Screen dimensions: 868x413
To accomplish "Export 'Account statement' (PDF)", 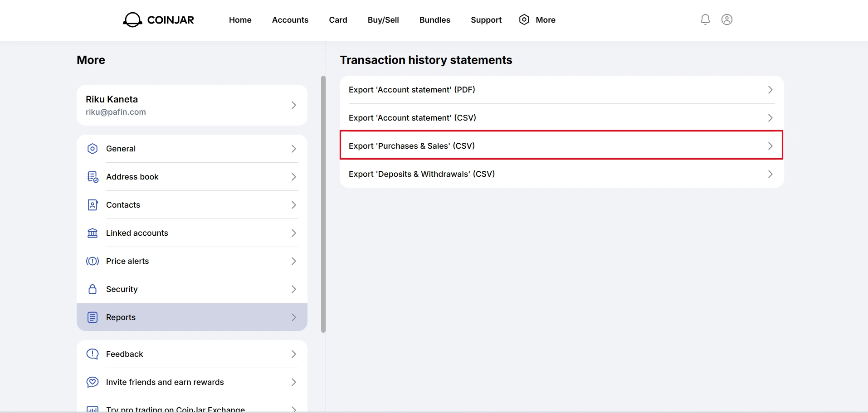I will [x=561, y=90].
